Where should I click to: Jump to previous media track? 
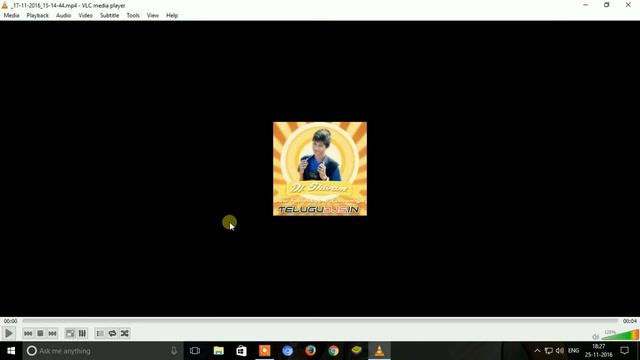(x=28, y=333)
